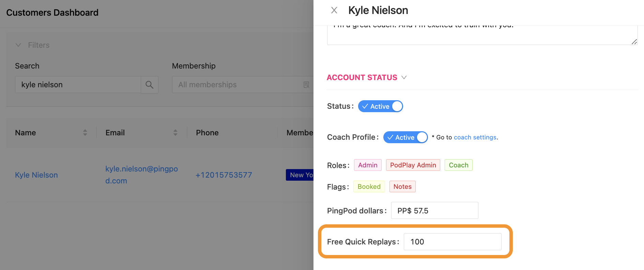Select the Coach role tag
Screen dimensions: 644x270
click(x=458, y=165)
